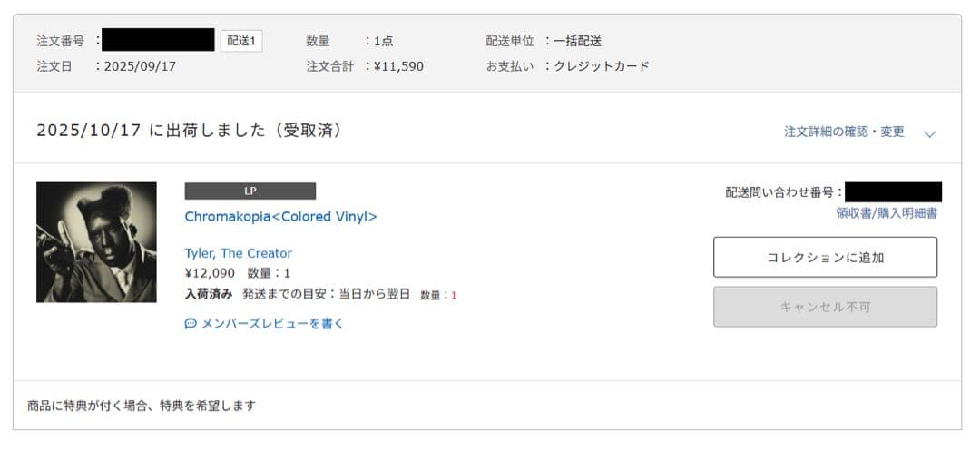Click the 2025/09/17 order date
Screen dimensions: 980x451
(140, 66)
